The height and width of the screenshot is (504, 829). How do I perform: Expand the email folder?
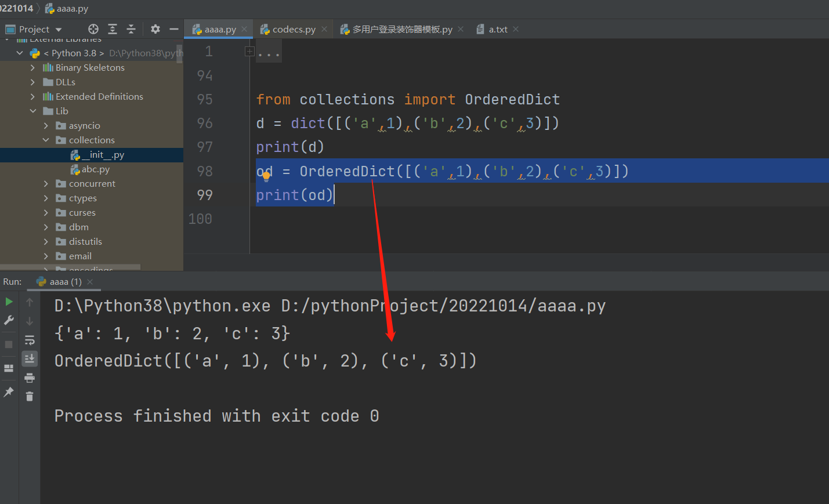point(46,256)
